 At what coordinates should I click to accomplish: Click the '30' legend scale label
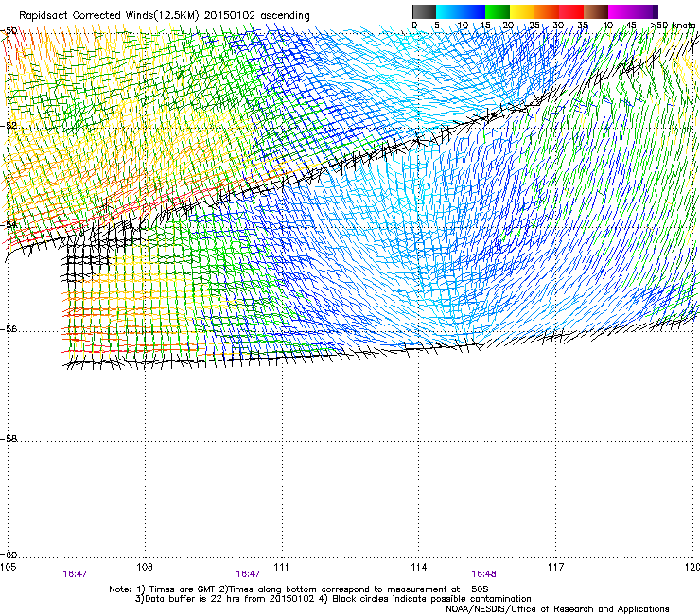[x=558, y=26]
